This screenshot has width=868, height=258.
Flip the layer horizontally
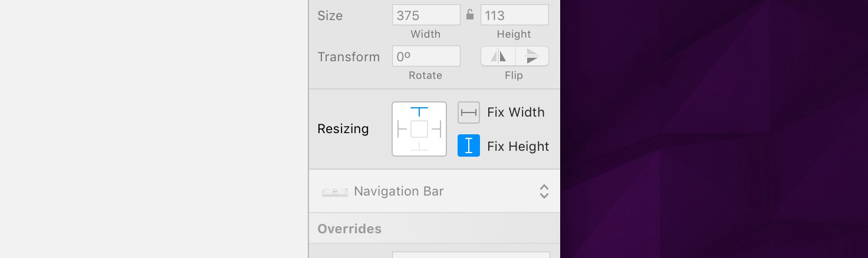point(498,56)
